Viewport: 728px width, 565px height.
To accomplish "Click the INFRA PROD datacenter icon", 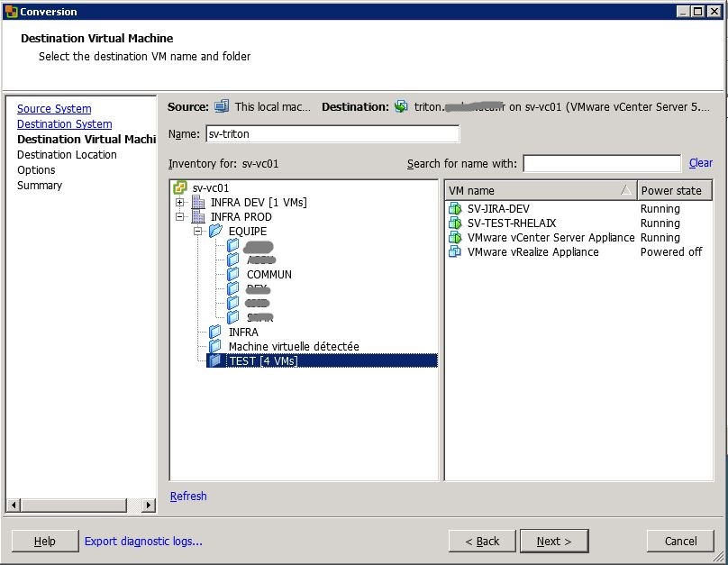I will point(198,217).
